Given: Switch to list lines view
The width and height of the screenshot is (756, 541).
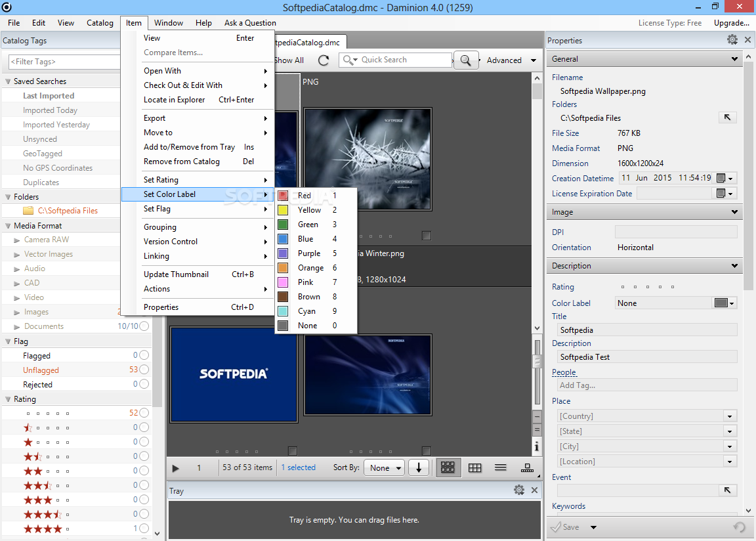Looking at the screenshot, I should point(501,467).
